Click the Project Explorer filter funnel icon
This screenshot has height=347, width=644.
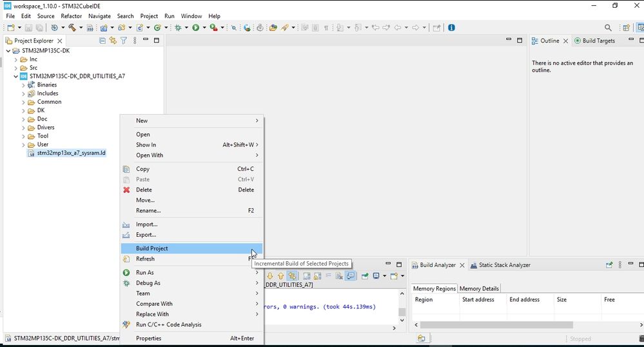coord(124,40)
